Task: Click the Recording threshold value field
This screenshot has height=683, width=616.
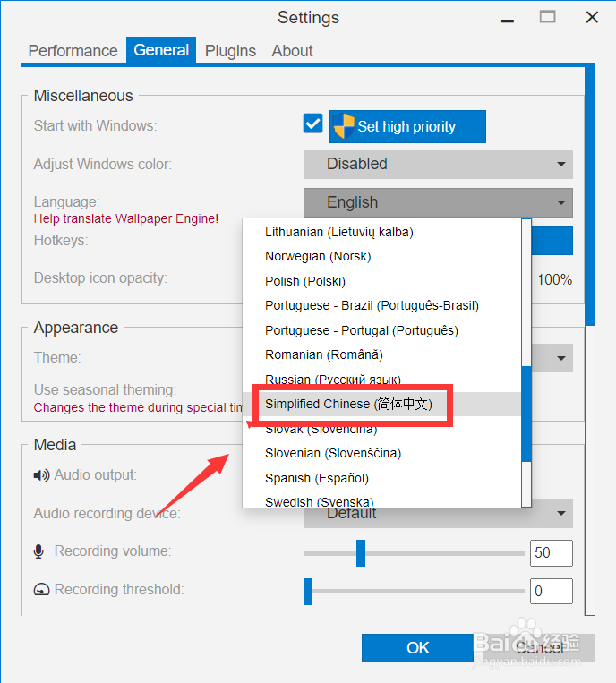Action: (x=552, y=591)
